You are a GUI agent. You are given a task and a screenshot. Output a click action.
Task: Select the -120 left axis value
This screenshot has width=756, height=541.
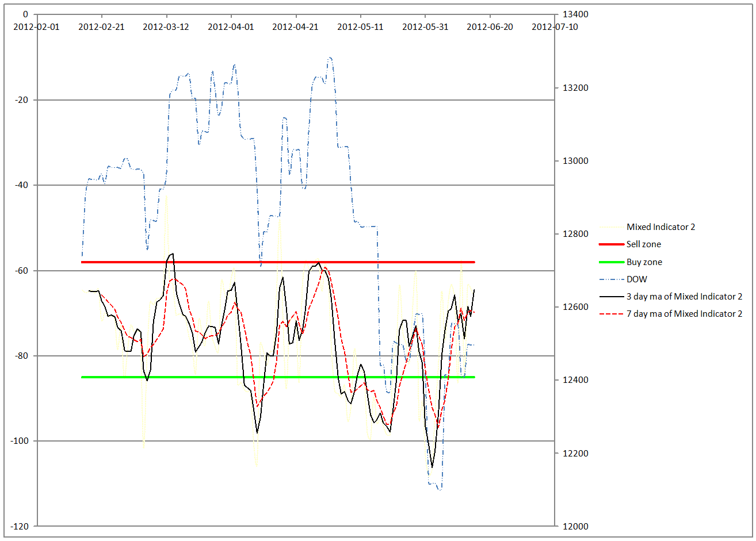pos(19,527)
